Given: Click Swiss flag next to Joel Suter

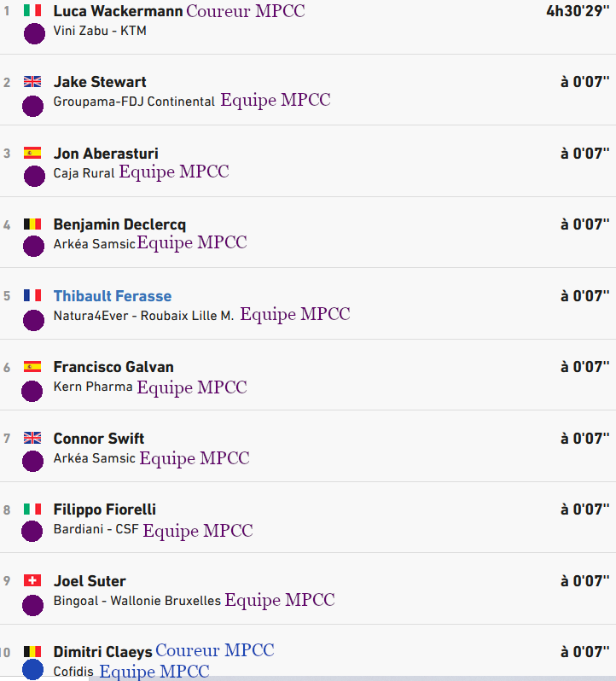Looking at the screenshot, I should (x=32, y=580).
